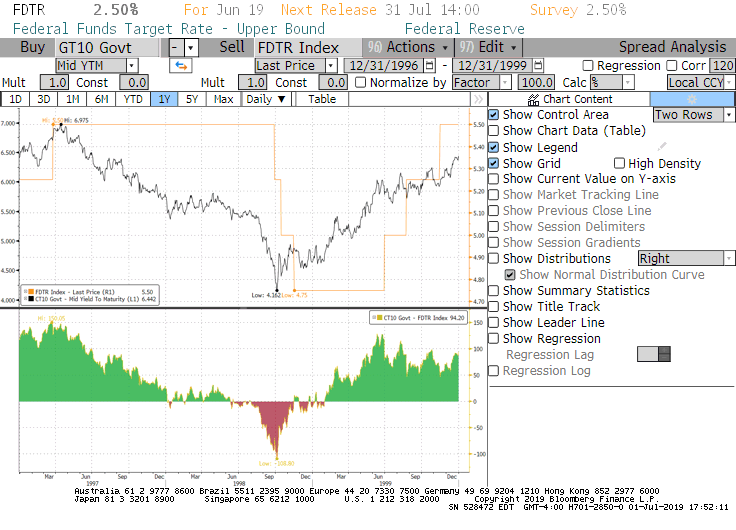
Task: Open the Actions menu
Action: pos(410,47)
